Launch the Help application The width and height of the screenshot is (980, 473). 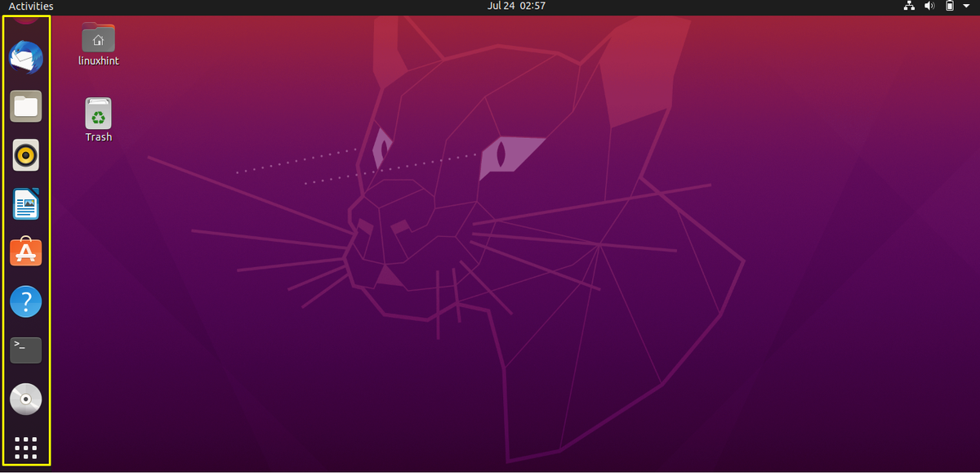coord(25,301)
